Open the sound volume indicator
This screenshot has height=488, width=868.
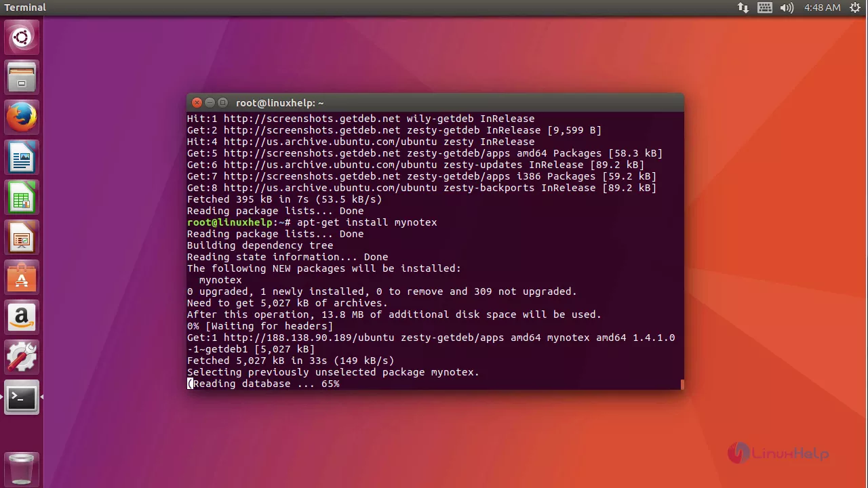(x=787, y=7)
